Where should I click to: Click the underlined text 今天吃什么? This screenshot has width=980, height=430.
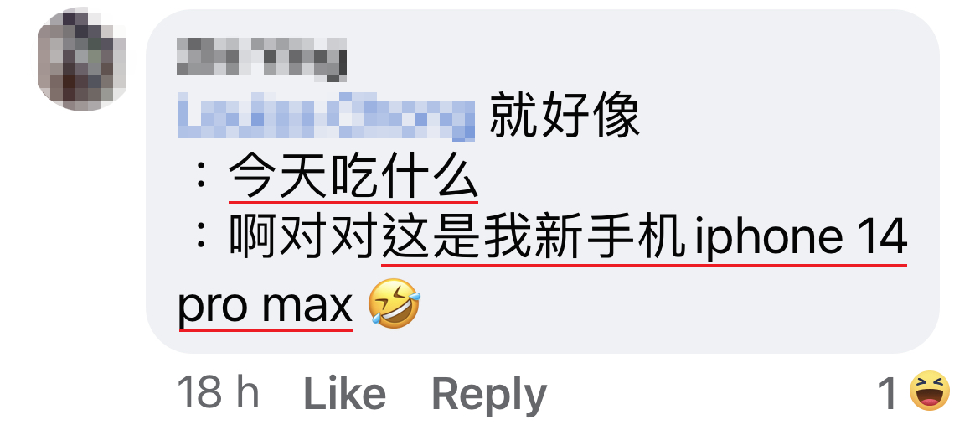353,177
